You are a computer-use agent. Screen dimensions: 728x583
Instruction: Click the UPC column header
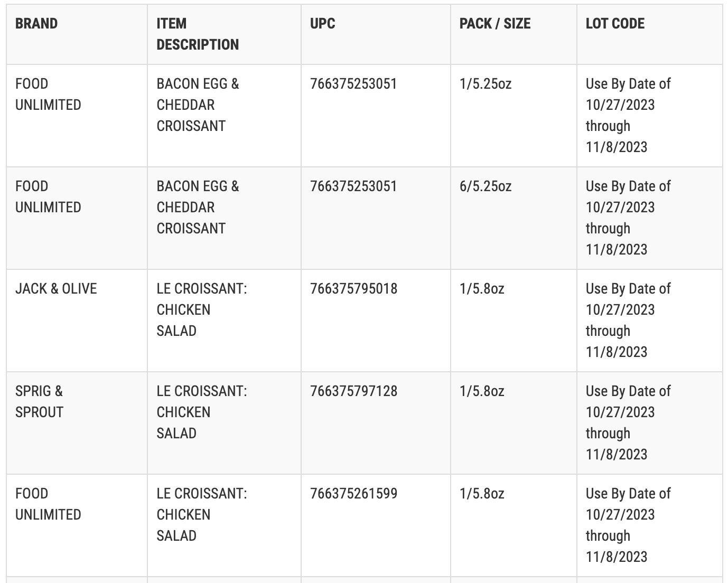pyautogui.click(x=376, y=34)
